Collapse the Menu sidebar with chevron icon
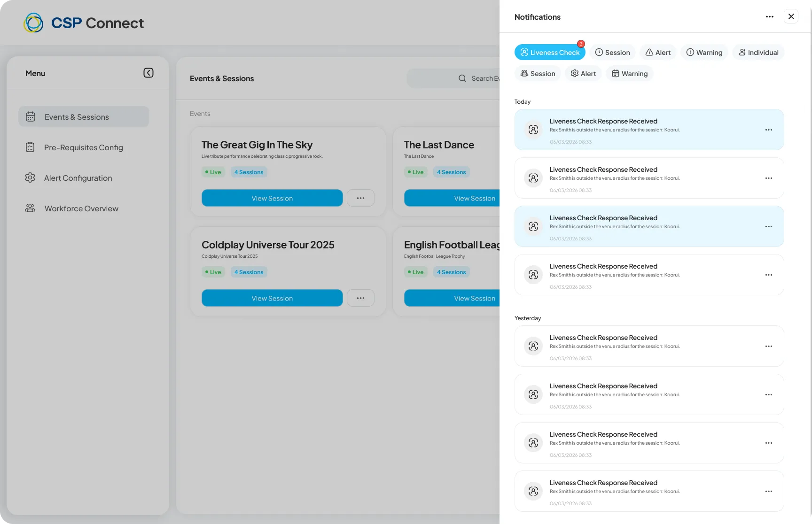The width and height of the screenshot is (812, 524). coord(148,73)
